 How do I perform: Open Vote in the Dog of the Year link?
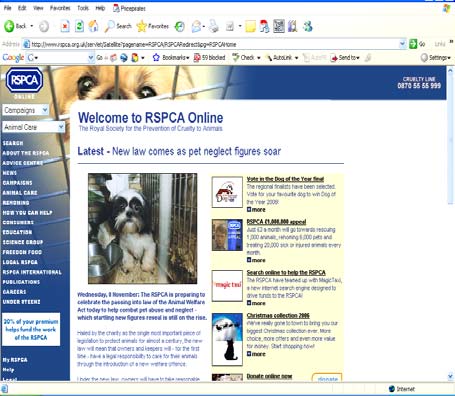click(x=285, y=179)
